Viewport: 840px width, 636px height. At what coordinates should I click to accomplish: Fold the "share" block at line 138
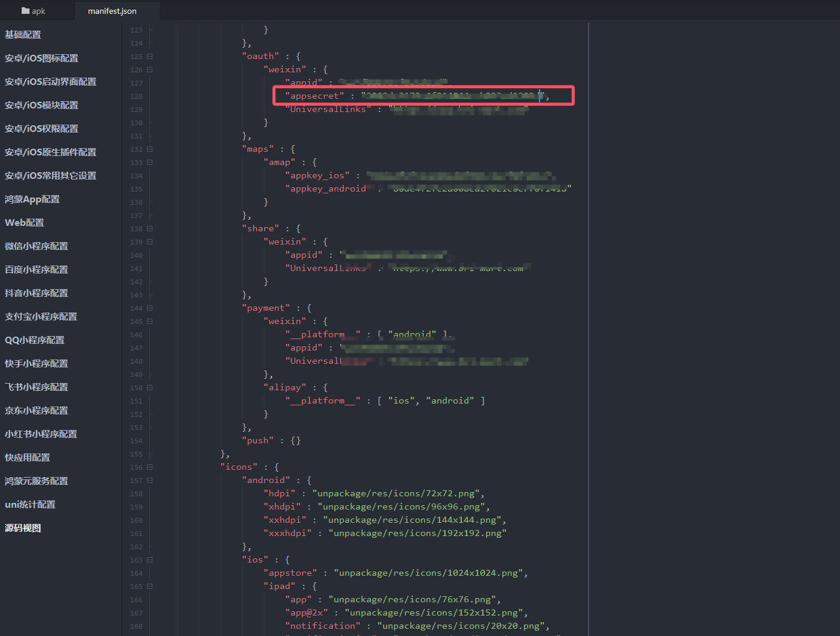(x=149, y=229)
